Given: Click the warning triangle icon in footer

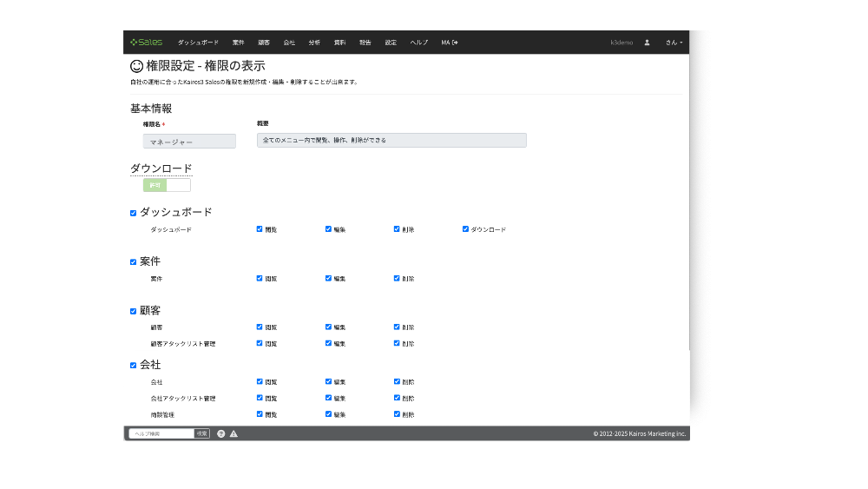Looking at the screenshot, I should click(x=233, y=433).
